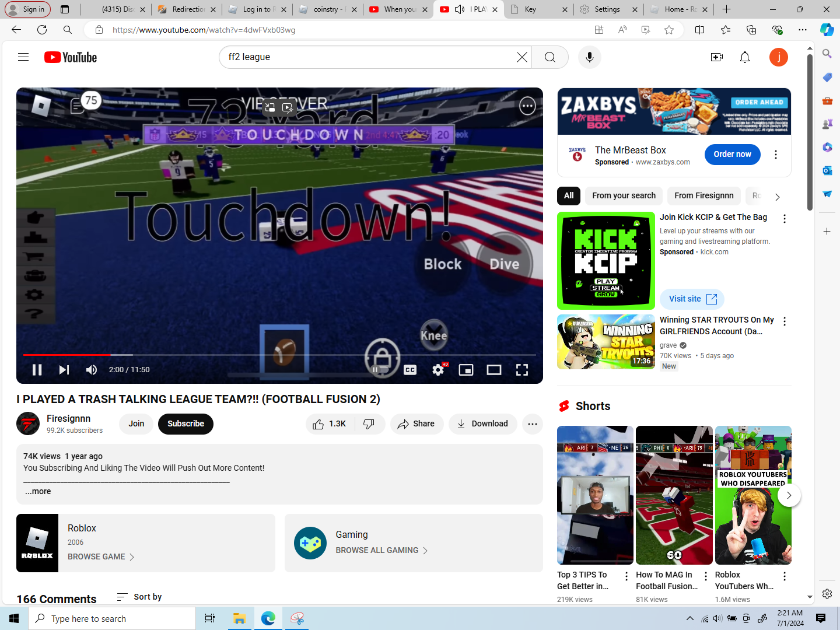Open Firesignnn channel avatar
840x630 pixels.
28,424
